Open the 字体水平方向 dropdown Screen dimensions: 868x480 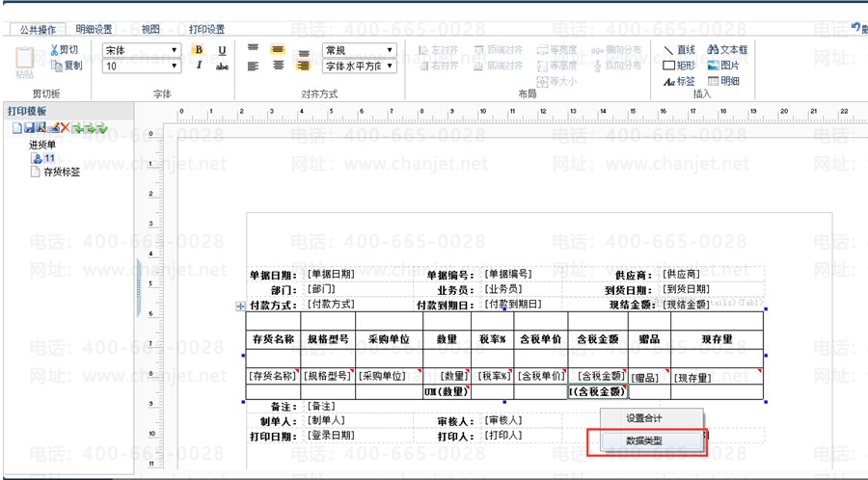coord(360,67)
